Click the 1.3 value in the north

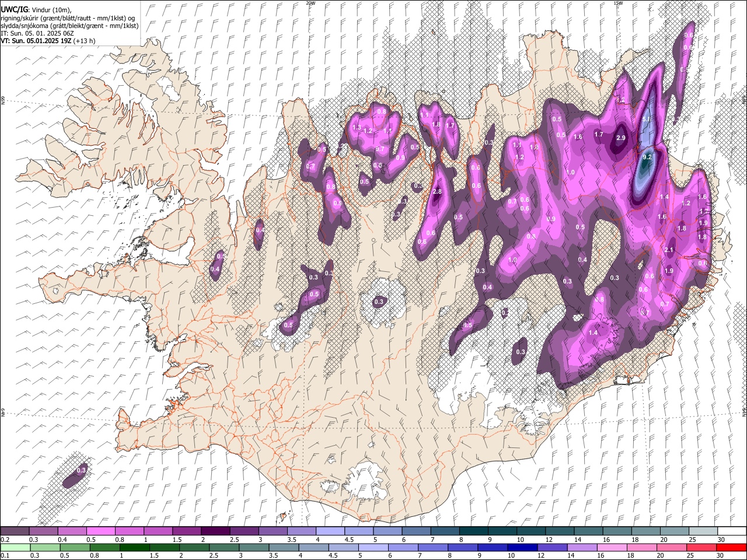(x=357, y=127)
